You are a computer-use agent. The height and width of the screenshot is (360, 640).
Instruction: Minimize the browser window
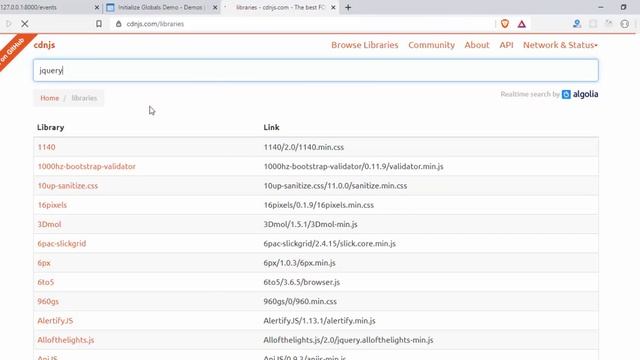601,7
